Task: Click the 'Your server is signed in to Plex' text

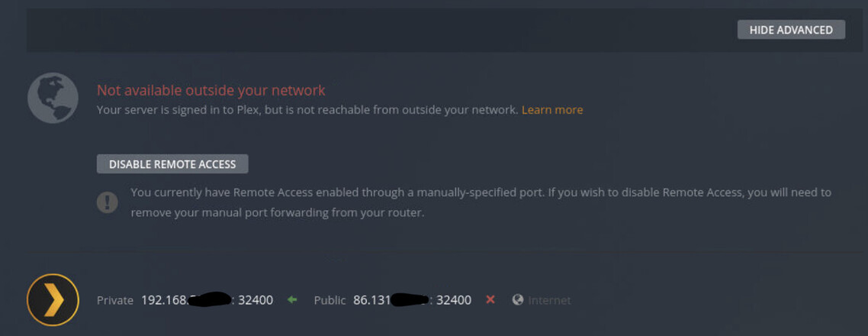Action: pyautogui.click(x=307, y=110)
